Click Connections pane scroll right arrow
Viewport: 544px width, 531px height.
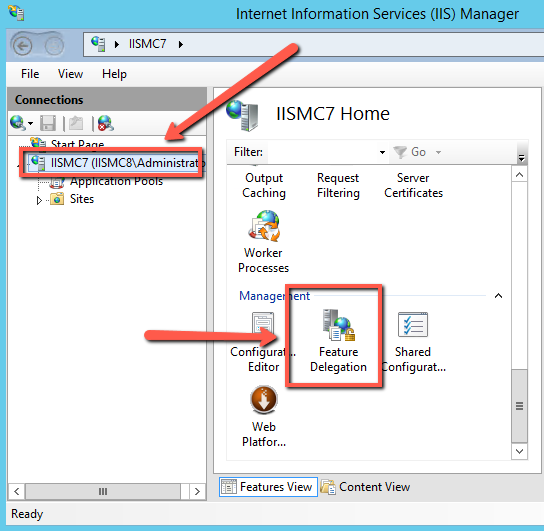(197, 491)
